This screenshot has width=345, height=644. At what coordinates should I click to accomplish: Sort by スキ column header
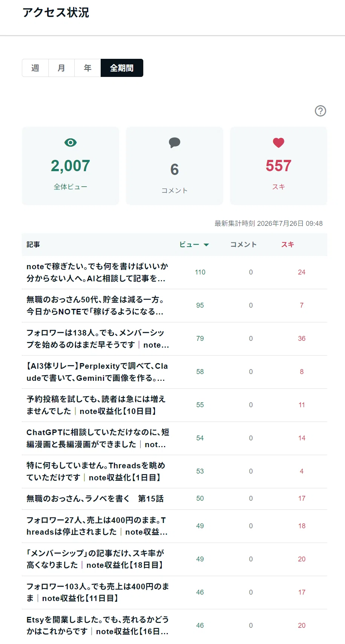288,245
